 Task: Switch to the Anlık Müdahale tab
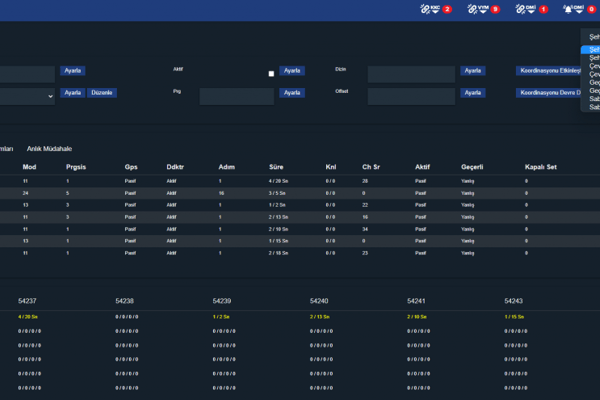coord(49,149)
